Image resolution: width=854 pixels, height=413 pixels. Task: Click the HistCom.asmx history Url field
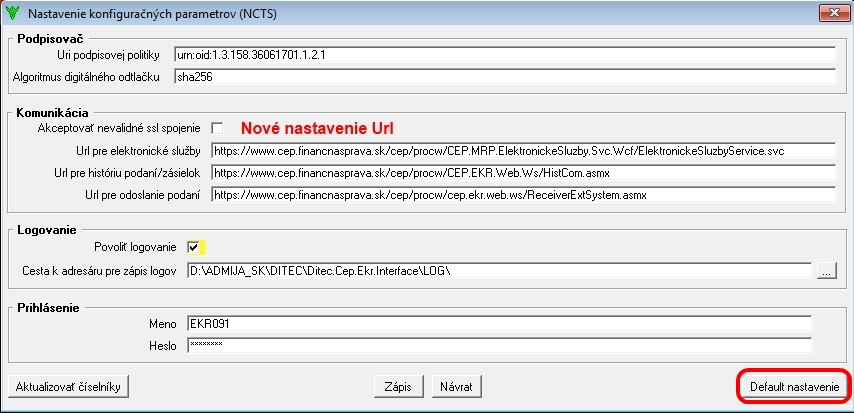tap(523, 173)
